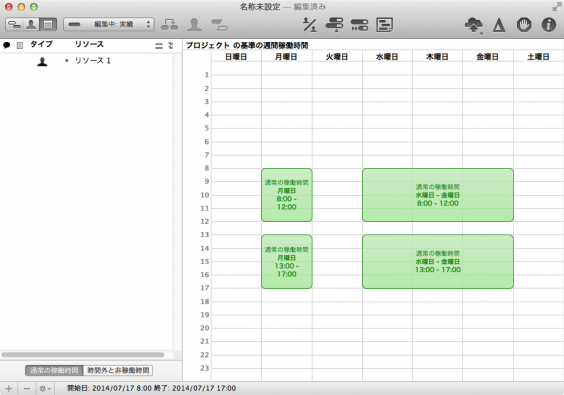Click the resource assignment person toolbar icon
This screenshot has height=395, width=564.
(194, 24)
